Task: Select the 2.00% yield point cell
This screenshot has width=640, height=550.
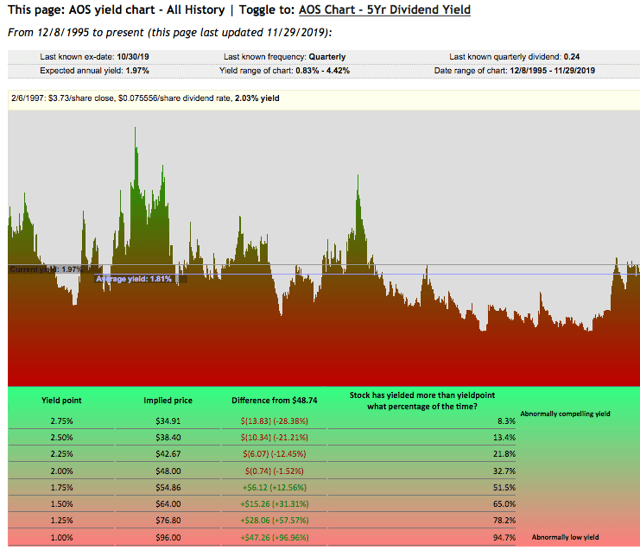Action: point(62,471)
